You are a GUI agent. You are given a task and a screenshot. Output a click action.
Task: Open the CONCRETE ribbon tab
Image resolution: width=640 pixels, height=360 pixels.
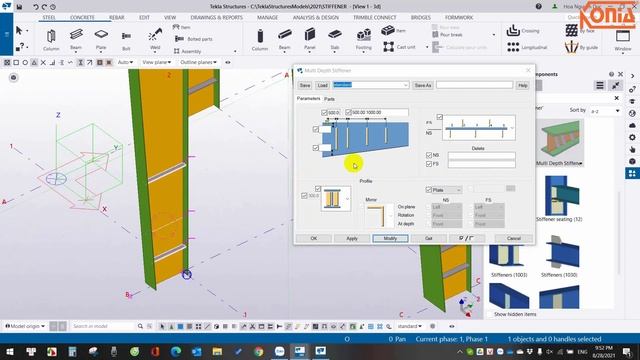click(x=82, y=18)
